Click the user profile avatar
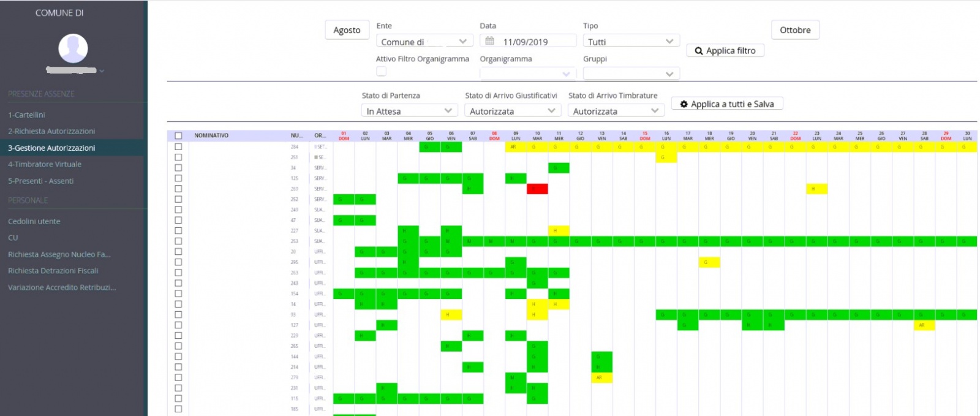Screen dimensions: 980x416 tap(73, 48)
